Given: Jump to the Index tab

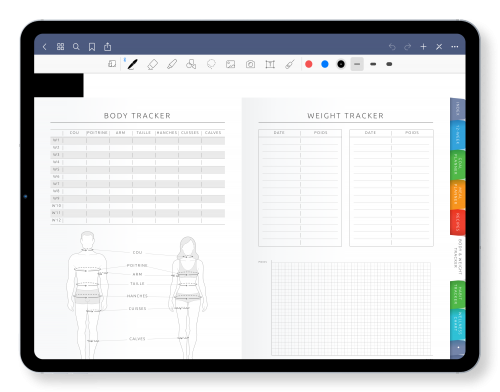Looking at the screenshot, I should (x=457, y=109).
